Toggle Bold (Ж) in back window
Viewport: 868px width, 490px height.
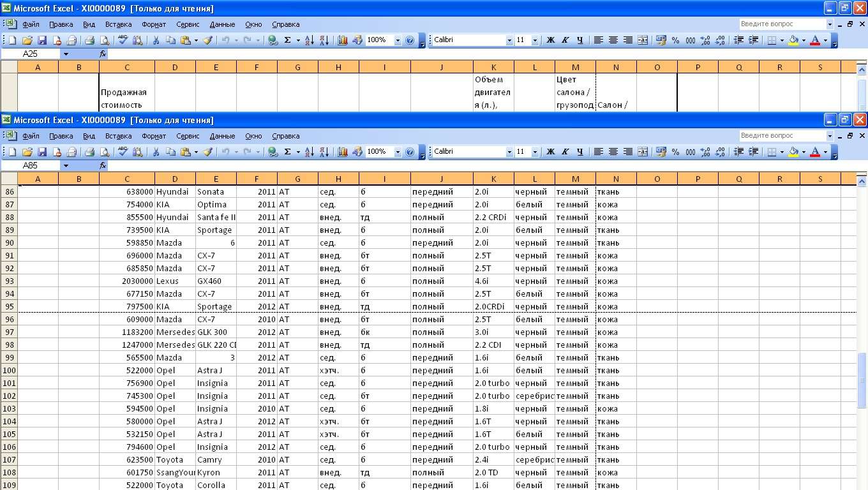[x=551, y=40]
